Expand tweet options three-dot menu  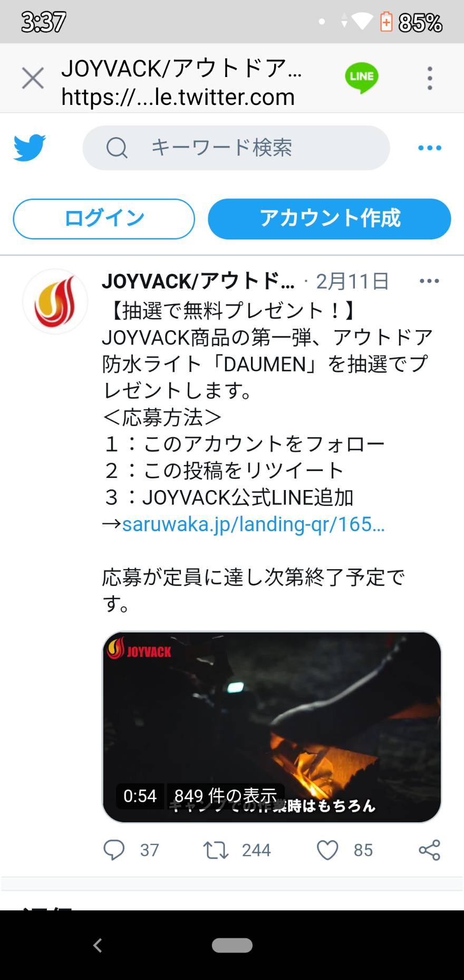pos(429,281)
